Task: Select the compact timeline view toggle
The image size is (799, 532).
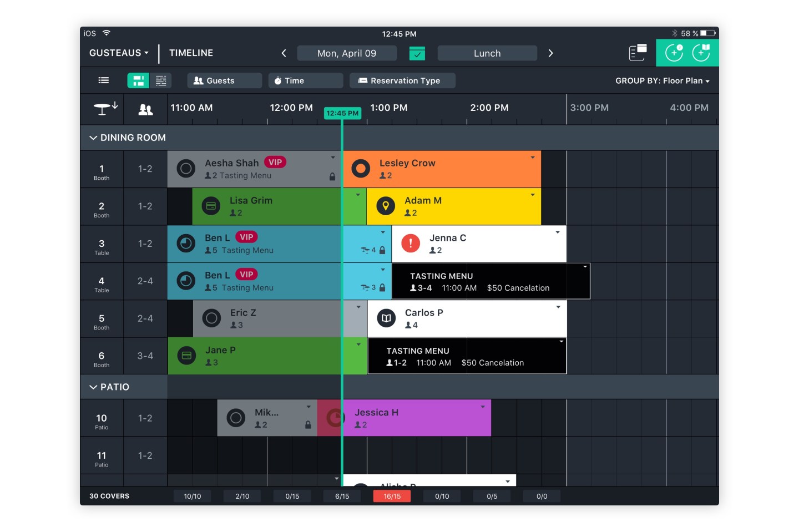Action: coord(161,80)
